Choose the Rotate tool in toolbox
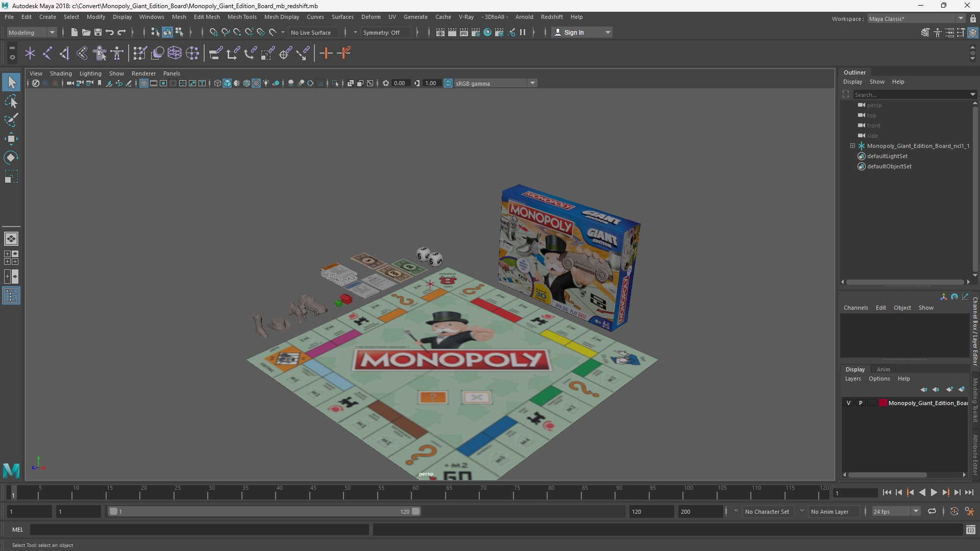Image resolution: width=980 pixels, height=551 pixels. (11, 158)
